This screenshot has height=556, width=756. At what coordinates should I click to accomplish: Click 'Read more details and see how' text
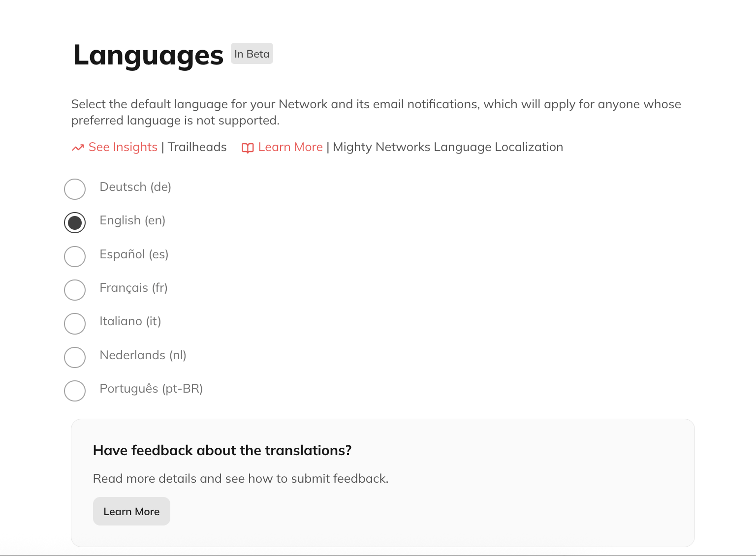pyautogui.click(x=183, y=479)
